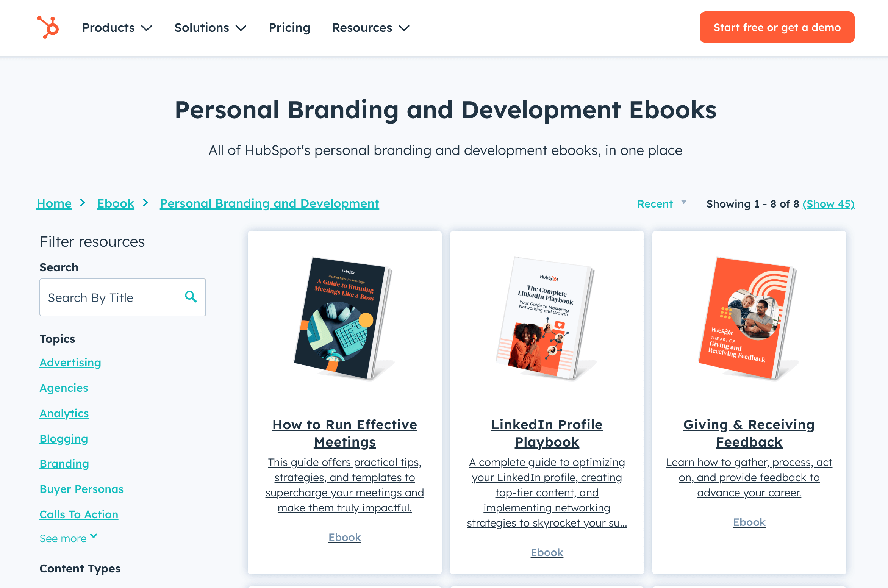
Task: Filter by the Advertising topic
Action: click(x=70, y=363)
